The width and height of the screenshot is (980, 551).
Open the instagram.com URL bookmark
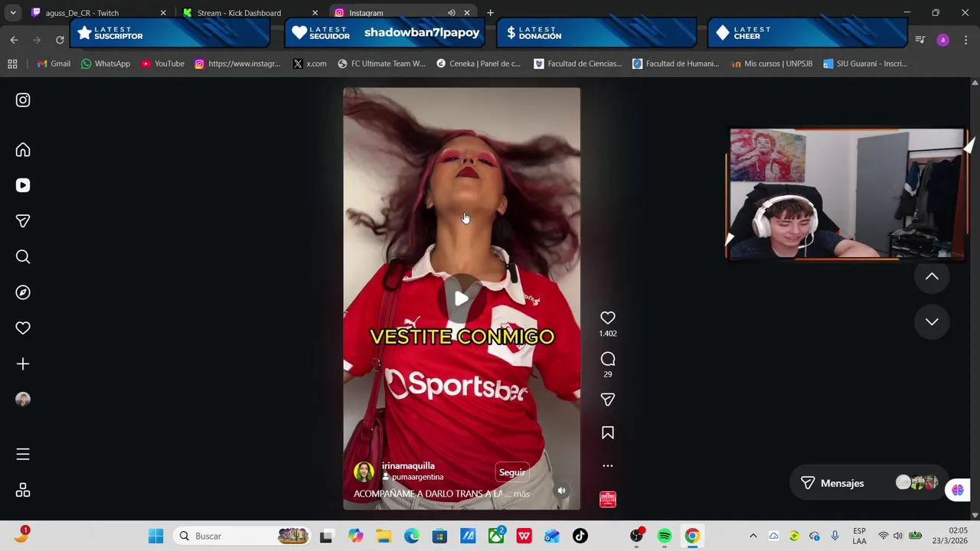(237, 64)
